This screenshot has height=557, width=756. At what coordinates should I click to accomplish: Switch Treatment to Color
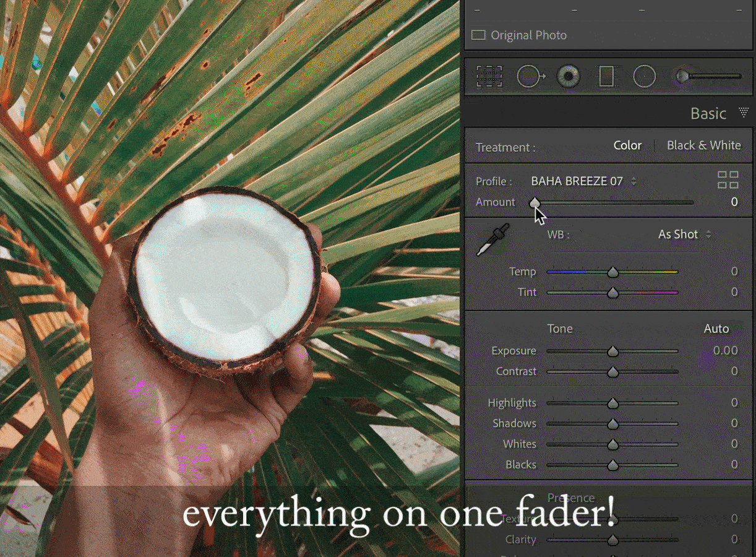(x=627, y=145)
